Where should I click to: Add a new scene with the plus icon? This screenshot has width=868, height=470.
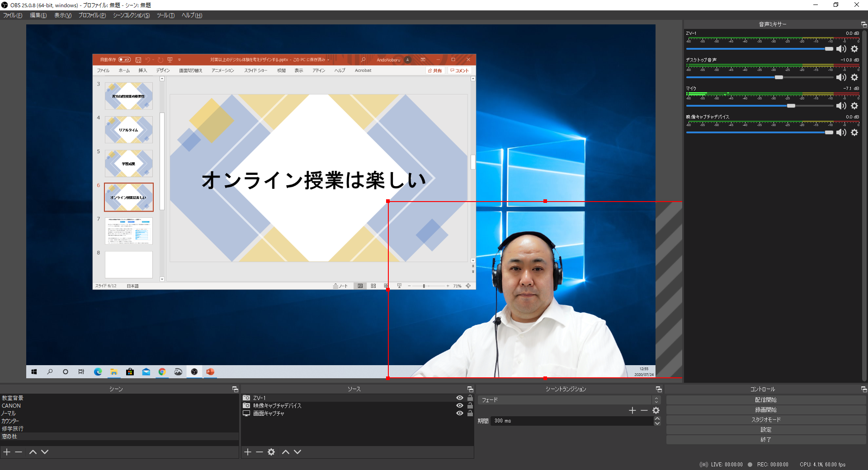[7, 452]
